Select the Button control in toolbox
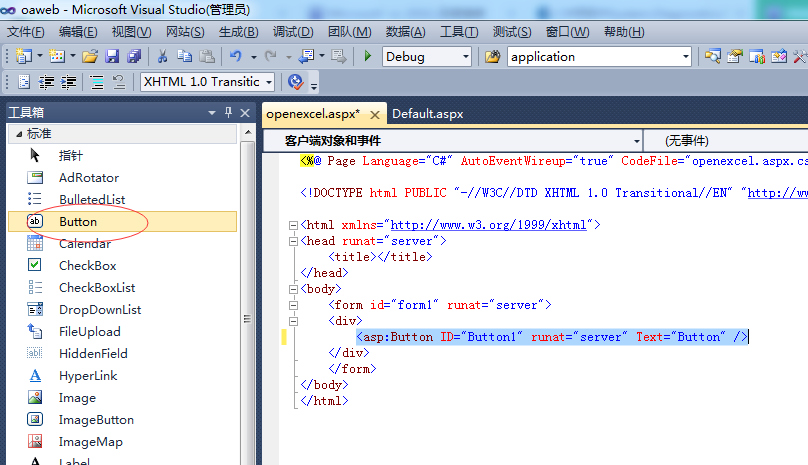 [x=123, y=222]
